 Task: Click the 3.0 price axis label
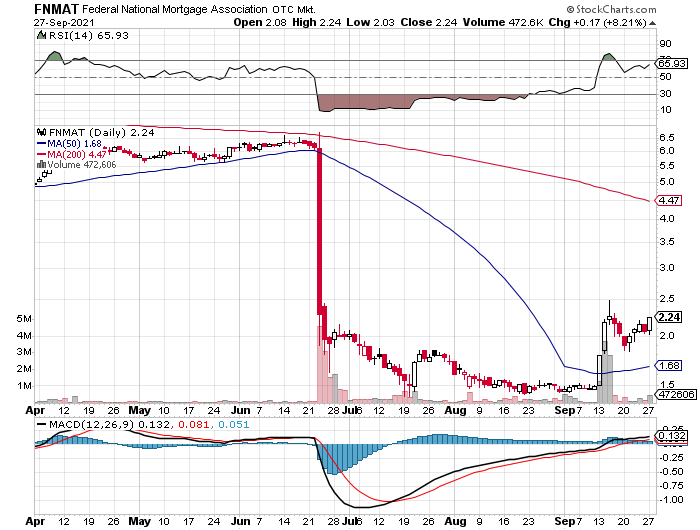pyautogui.click(x=667, y=268)
